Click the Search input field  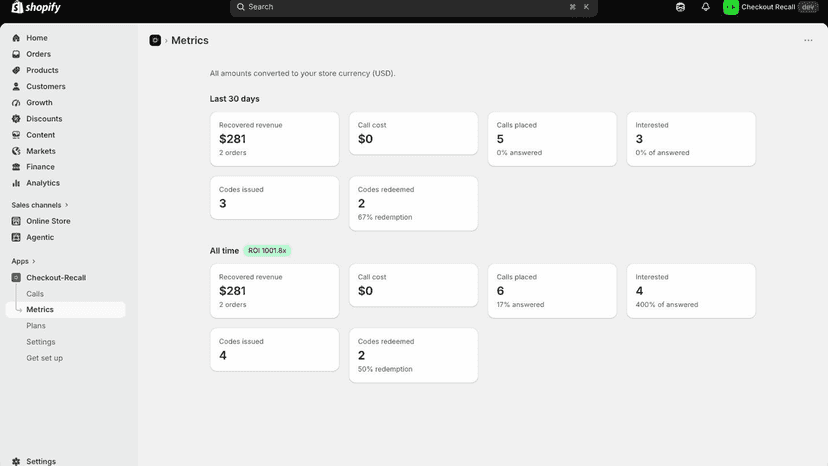413,7
